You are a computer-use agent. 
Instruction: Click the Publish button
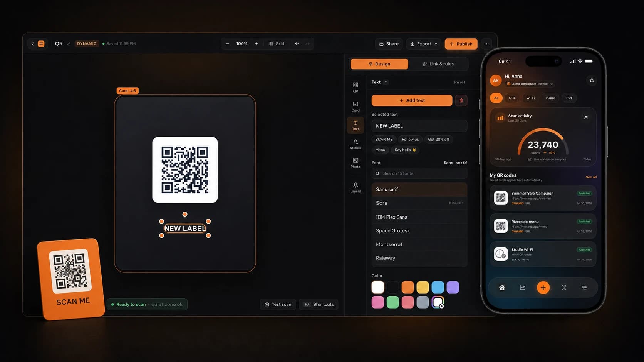(461, 44)
